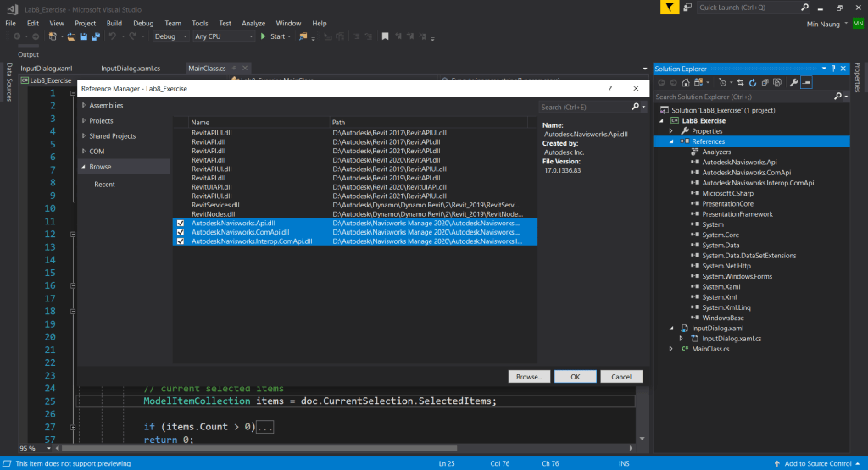Click the Browse... button
Screen dimensions: 868x470
point(530,376)
